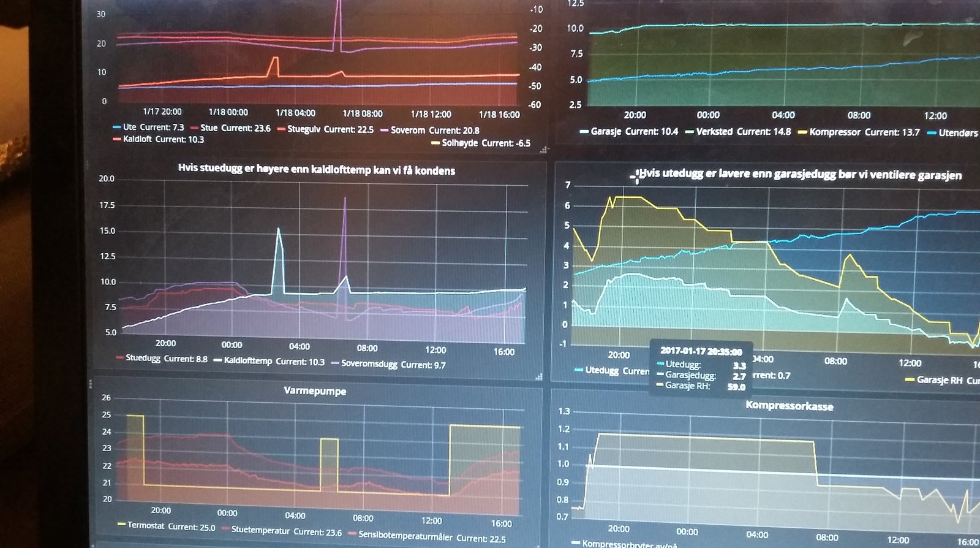980x548 pixels.
Task: Open the Kompressorkasse panel title menu
Action: pyautogui.click(x=789, y=406)
